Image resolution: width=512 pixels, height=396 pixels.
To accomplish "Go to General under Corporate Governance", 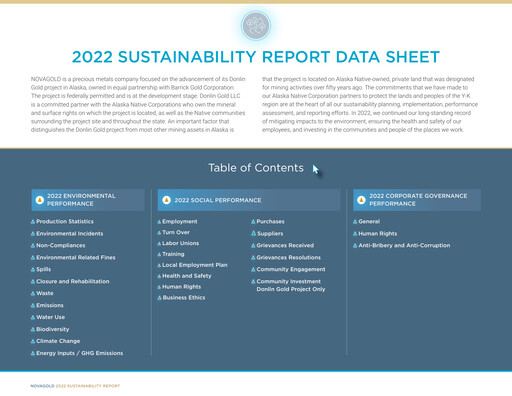I will pyautogui.click(x=369, y=221).
